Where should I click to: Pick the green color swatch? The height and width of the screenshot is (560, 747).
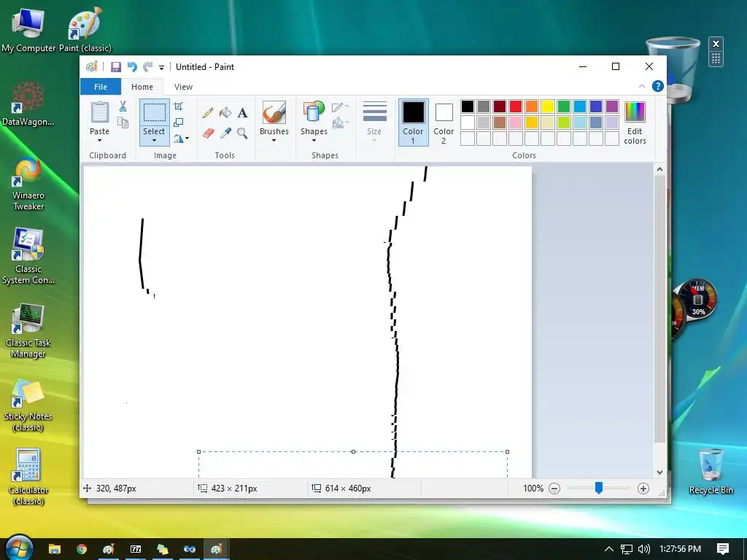pyautogui.click(x=564, y=106)
